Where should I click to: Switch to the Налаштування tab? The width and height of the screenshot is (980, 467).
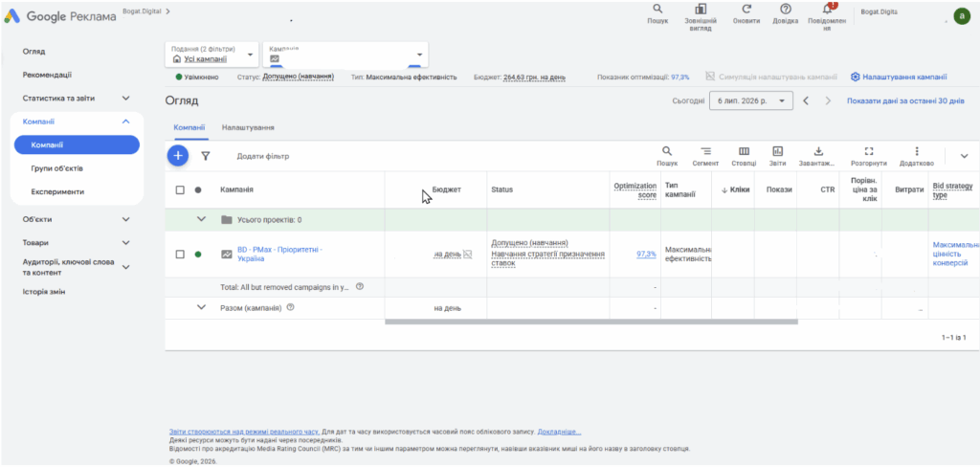point(248,127)
